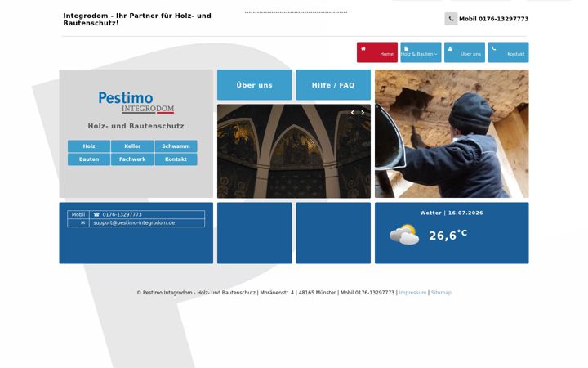Open the Sitemap footer link
This screenshot has width=588, height=368.
(x=441, y=293)
